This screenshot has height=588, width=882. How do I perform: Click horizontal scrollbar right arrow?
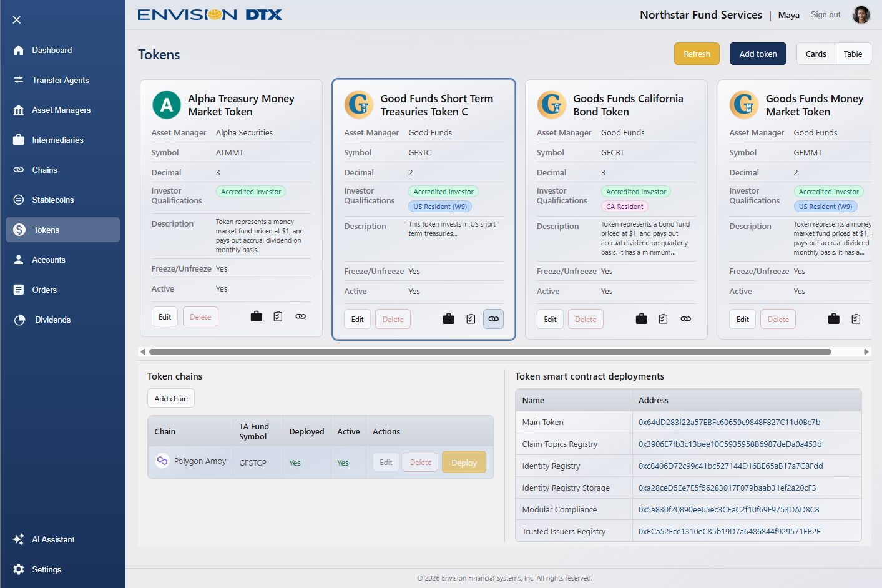coord(866,351)
